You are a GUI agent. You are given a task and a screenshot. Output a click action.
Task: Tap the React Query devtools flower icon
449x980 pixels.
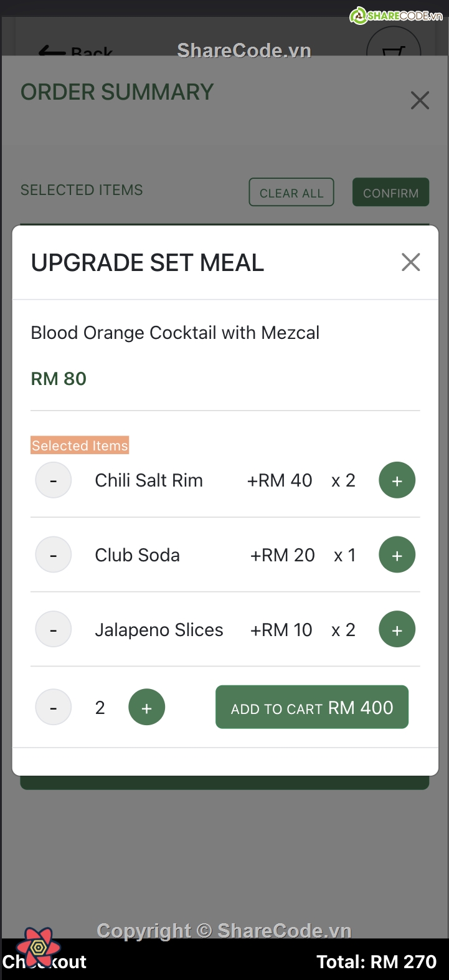pyautogui.click(x=39, y=948)
